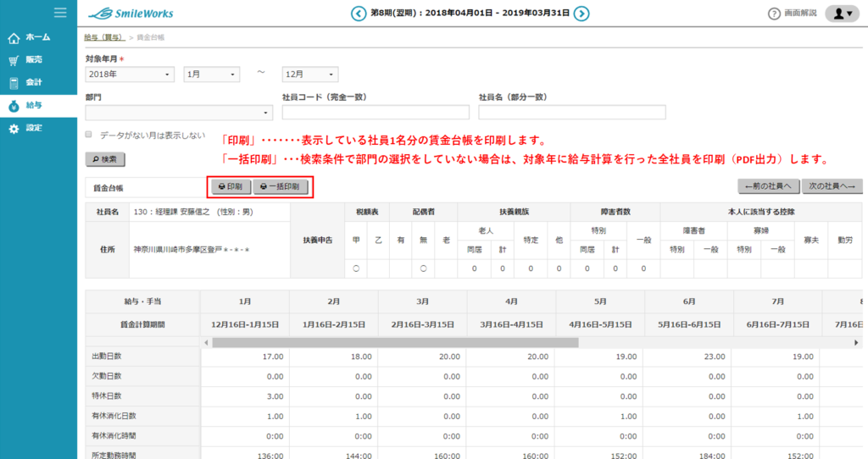Click the 7月 column header

[778, 301]
